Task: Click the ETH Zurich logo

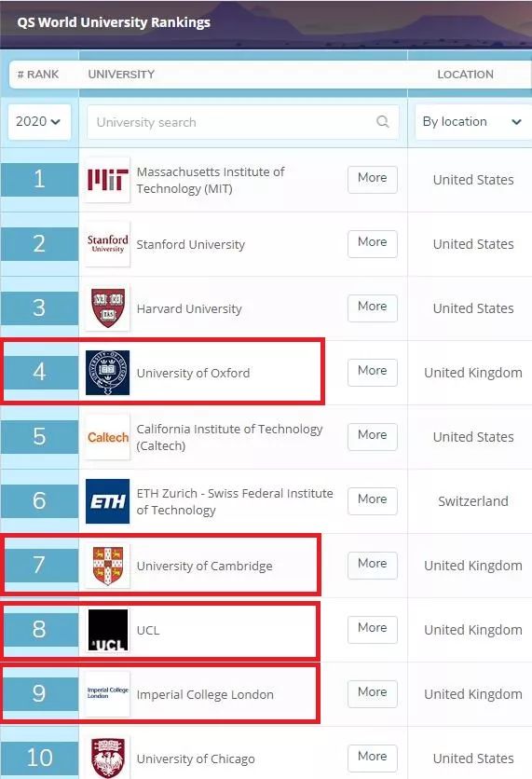Action: [108, 500]
